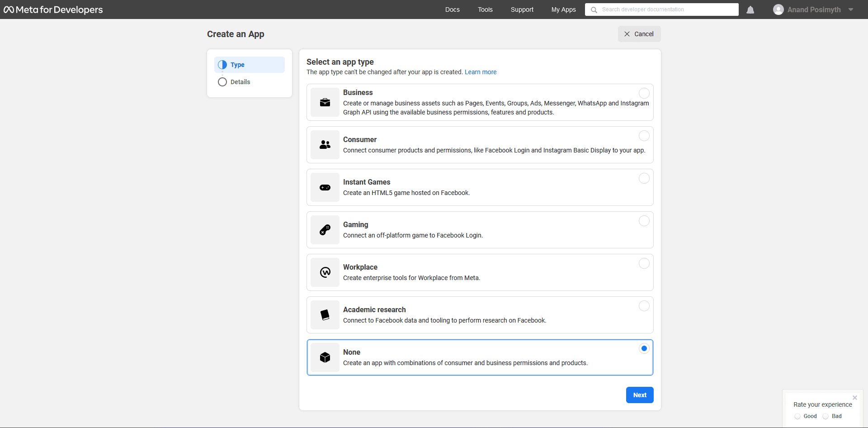Select the Consumer radio button
Image resolution: width=868 pixels, height=428 pixels.
tap(644, 136)
